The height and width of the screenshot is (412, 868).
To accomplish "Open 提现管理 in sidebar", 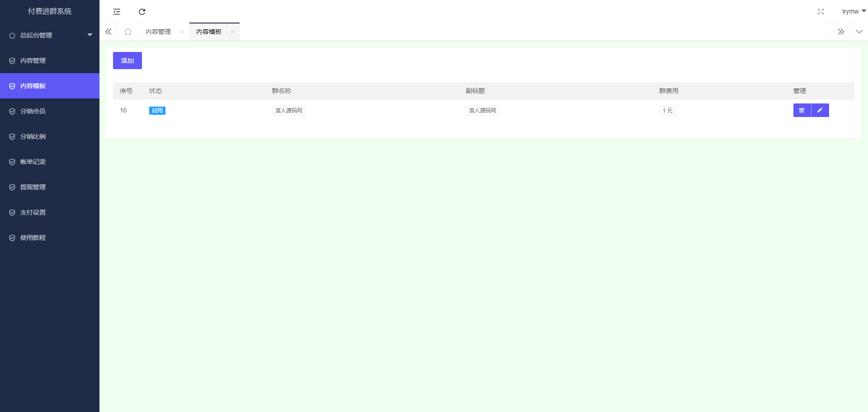I will pos(33,187).
